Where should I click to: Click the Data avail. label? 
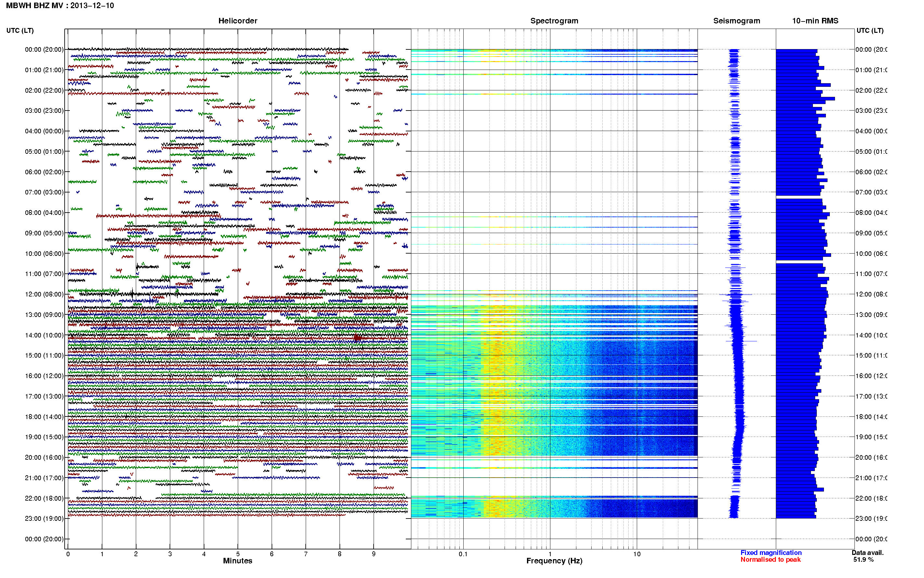point(867,553)
